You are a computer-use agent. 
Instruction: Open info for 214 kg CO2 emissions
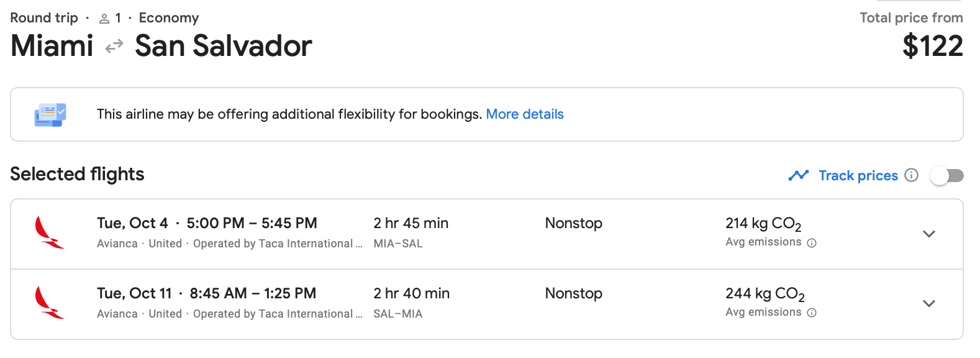point(812,243)
